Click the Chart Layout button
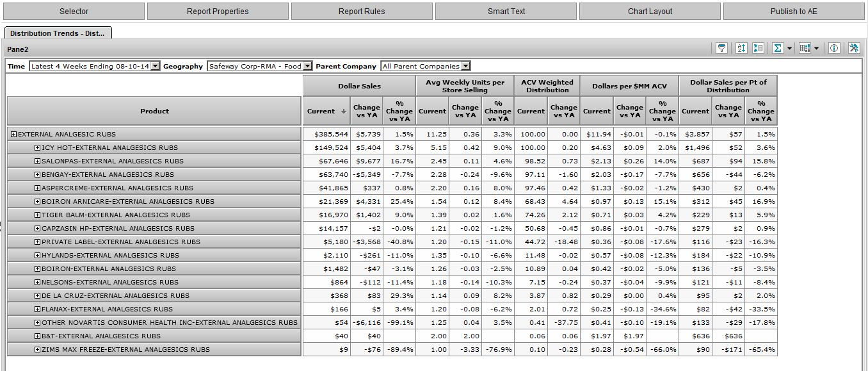 650,11
